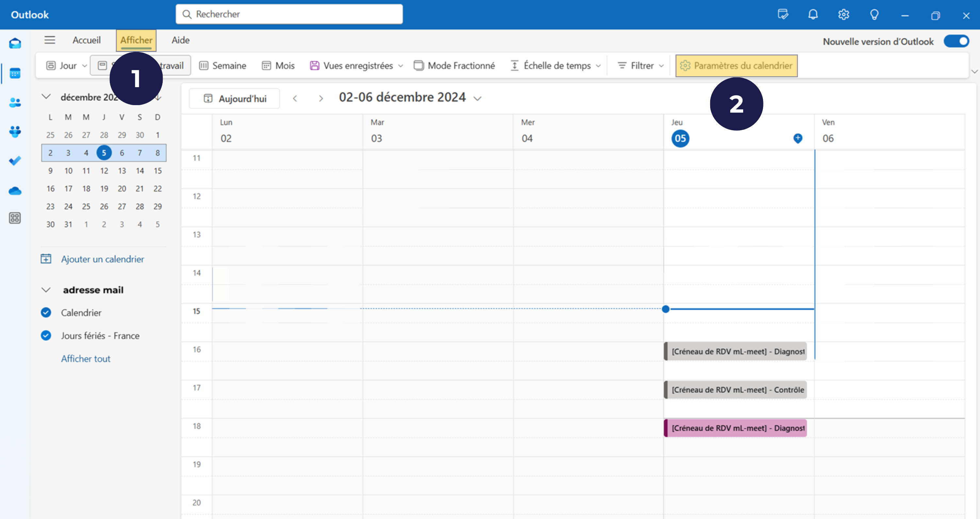Uncheck Jours fériés - France calendar
Image resolution: width=980 pixels, height=519 pixels.
[46, 336]
